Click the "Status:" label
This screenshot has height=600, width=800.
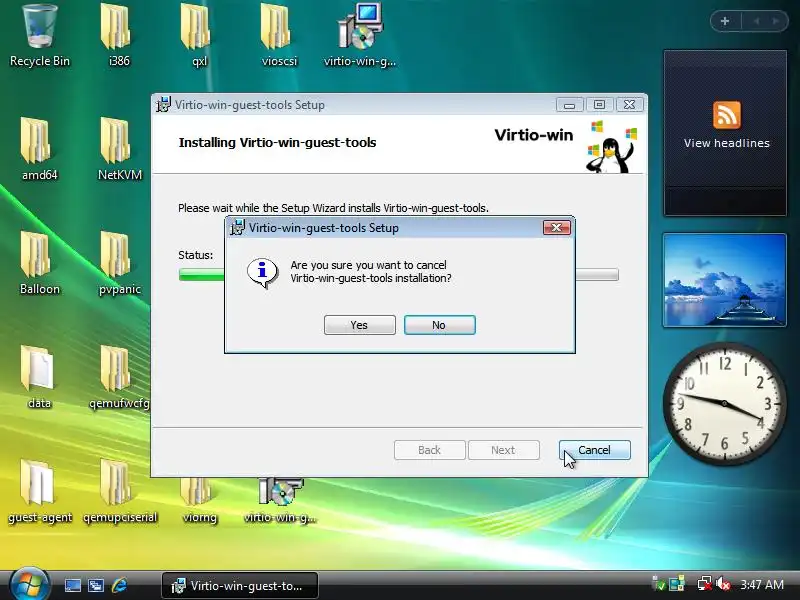point(195,255)
